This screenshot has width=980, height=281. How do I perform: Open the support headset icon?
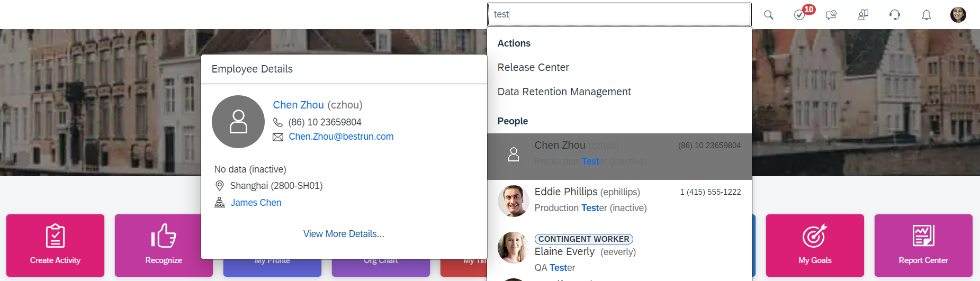[x=895, y=15]
